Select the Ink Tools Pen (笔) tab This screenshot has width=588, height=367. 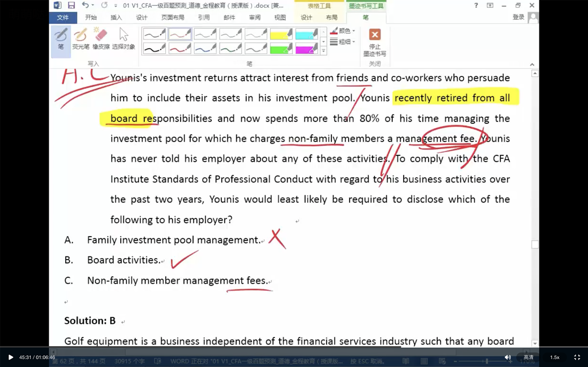click(x=366, y=18)
